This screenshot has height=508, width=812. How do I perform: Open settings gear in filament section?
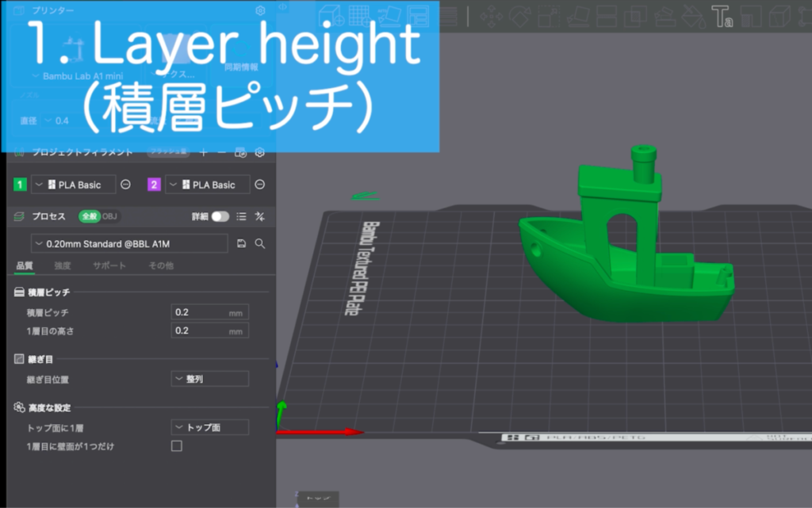tap(259, 152)
